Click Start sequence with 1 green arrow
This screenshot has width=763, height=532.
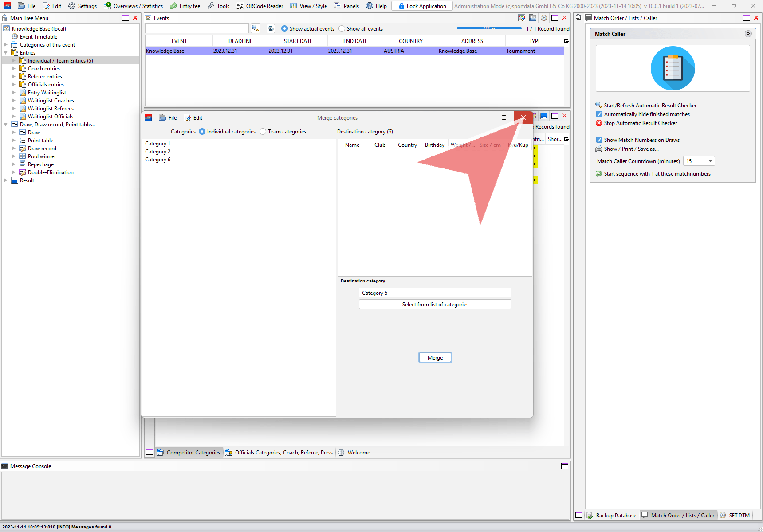click(x=599, y=174)
